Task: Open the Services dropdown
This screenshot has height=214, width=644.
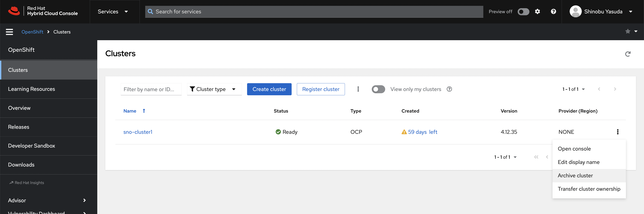Action: click(113, 12)
